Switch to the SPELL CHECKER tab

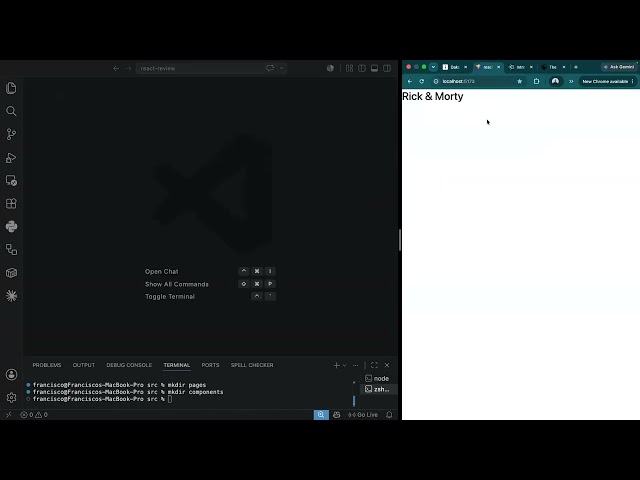(x=252, y=365)
